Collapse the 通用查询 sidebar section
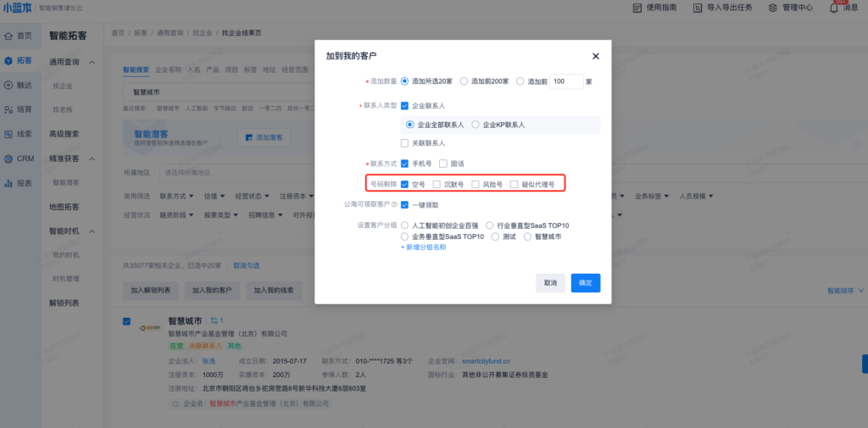Screen dimensions: 868x428 coord(92,62)
